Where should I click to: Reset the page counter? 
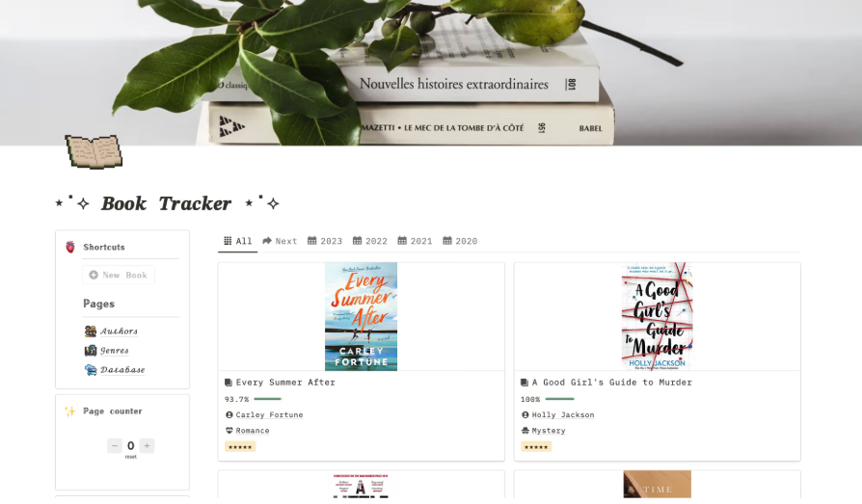[x=131, y=457]
